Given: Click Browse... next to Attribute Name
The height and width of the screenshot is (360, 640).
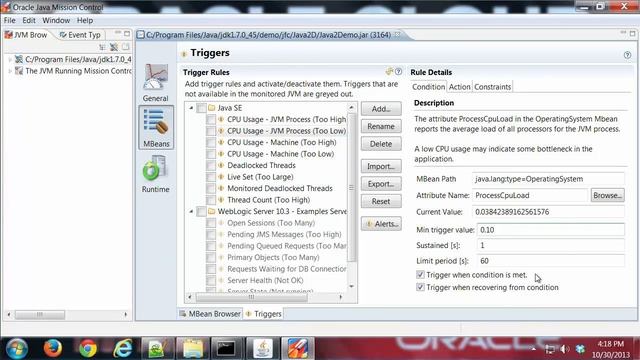Looking at the screenshot, I should pos(607,196).
